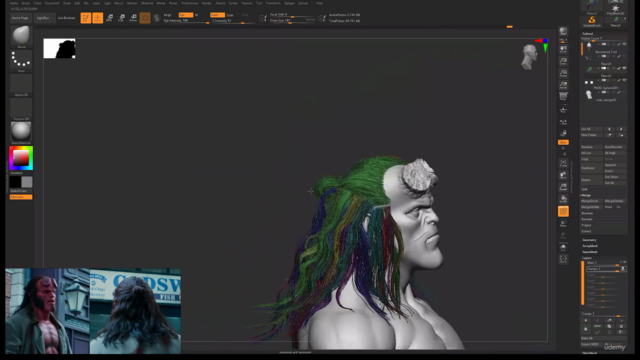Screen dimensions: 640x360
Task: Switch to the Rotate transform tool
Action: coord(133,18)
